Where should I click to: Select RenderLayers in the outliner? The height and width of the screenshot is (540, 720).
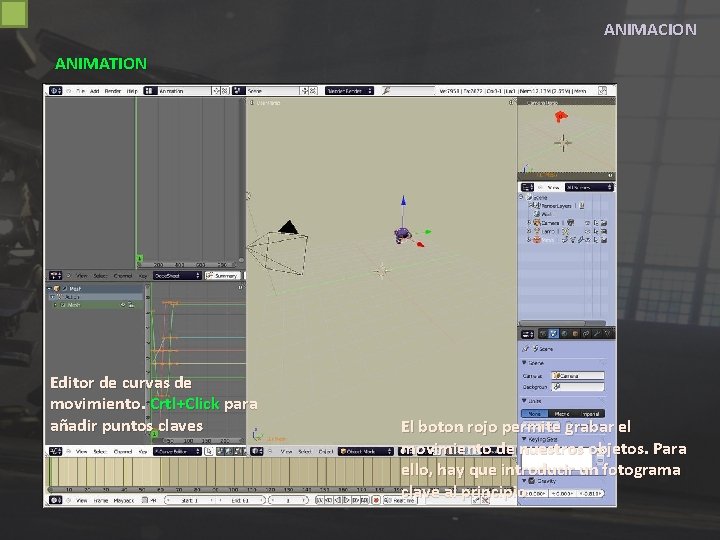pos(555,206)
